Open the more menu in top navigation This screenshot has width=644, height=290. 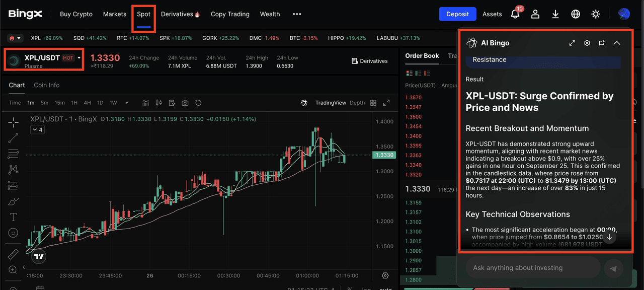pyautogui.click(x=297, y=14)
